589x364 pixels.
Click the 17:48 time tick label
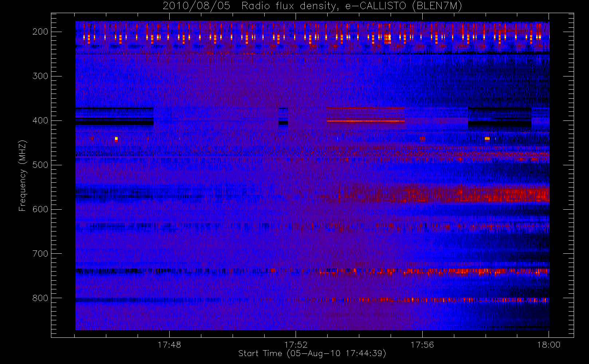coord(169,345)
